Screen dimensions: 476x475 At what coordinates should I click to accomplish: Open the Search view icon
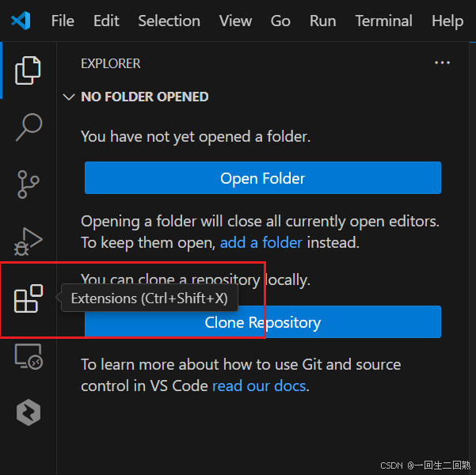click(x=29, y=127)
